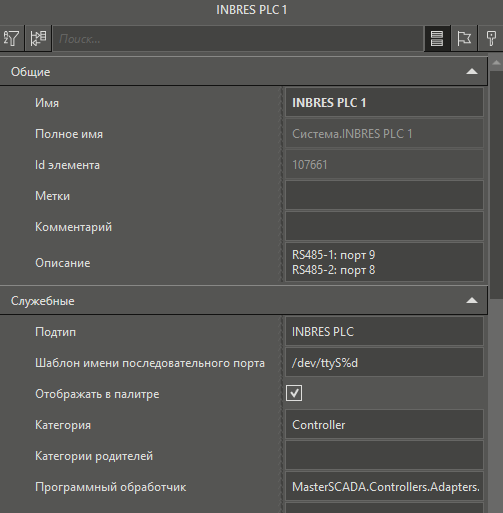Click the Программный обработчик label
Viewport: 503px width, 513px height.
point(110,487)
